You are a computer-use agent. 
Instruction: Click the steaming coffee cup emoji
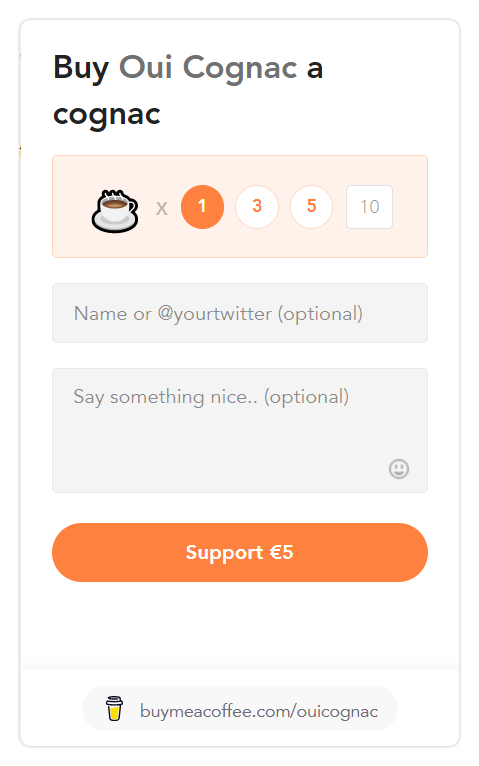click(x=115, y=211)
